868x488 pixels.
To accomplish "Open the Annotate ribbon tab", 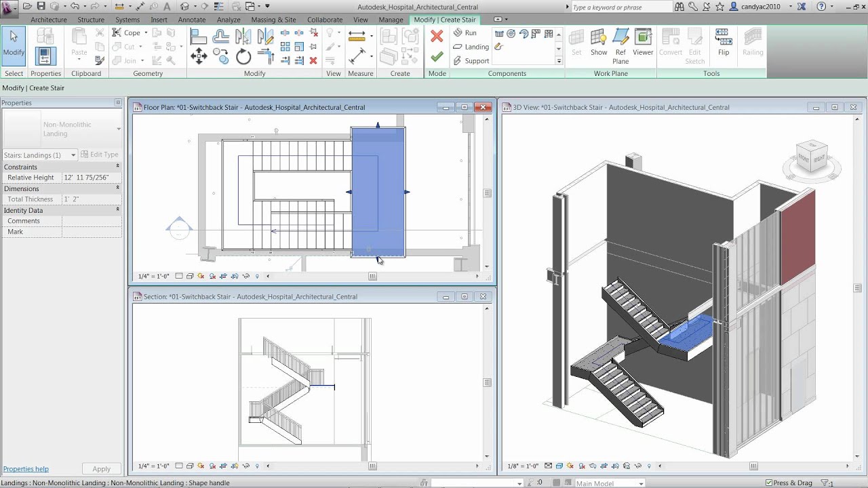I will [x=192, y=20].
